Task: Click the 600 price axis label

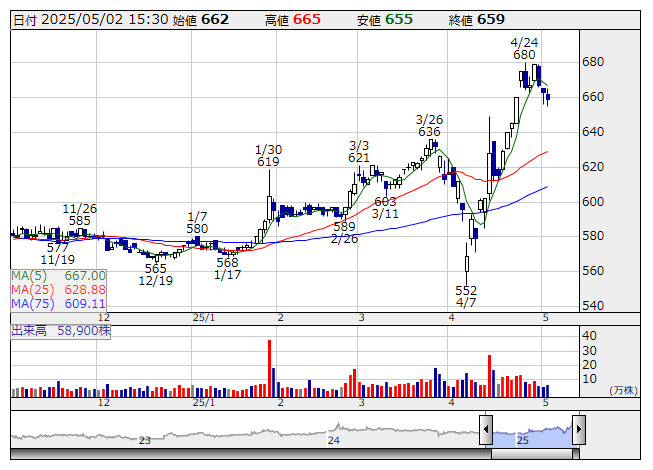Action: [x=593, y=201]
